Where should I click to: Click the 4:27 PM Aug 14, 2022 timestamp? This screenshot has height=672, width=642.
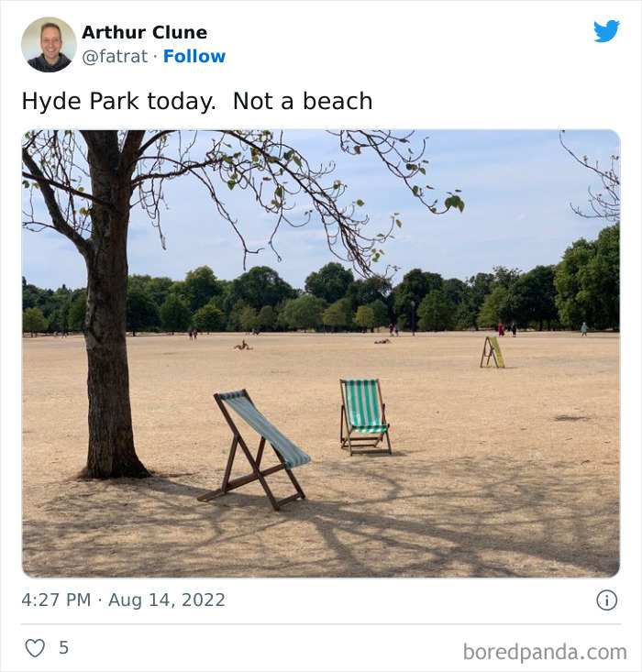pos(123,600)
